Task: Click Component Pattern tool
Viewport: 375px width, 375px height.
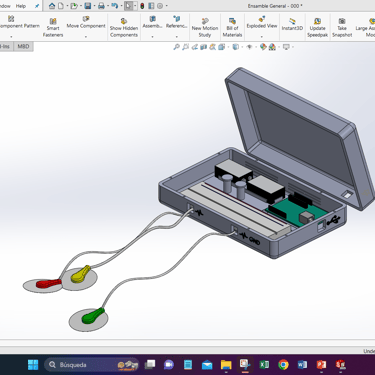Action: coord(19,22)
